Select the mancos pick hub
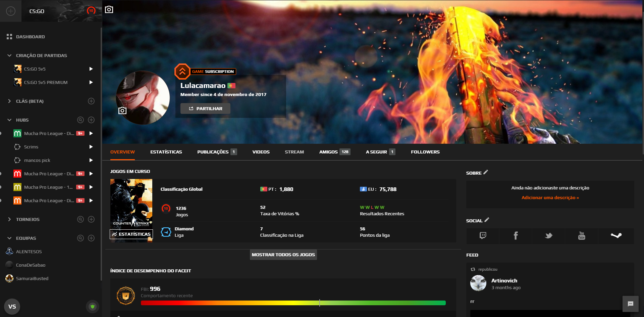Viewport: 644px width, 317px height. click(x=37, y=160)
